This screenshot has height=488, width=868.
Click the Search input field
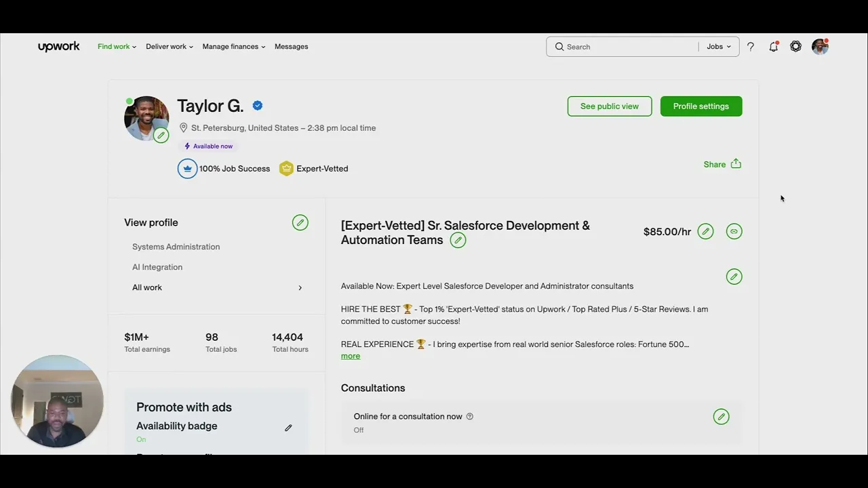coord(631,47)
